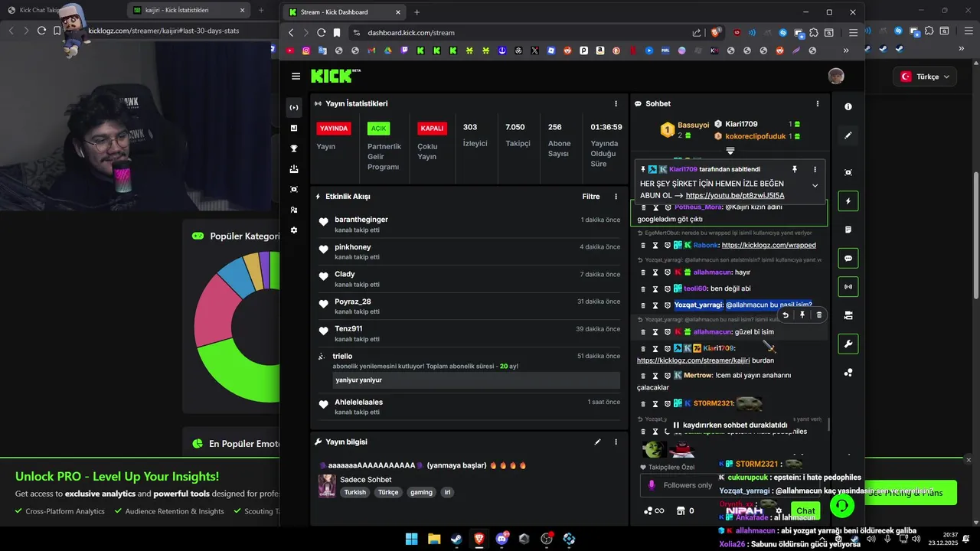Image resolution: width=980 pixels, height=551 pixels.
Task: Timeout Rabonk with the hourglass icon
Action: (655, 246)
